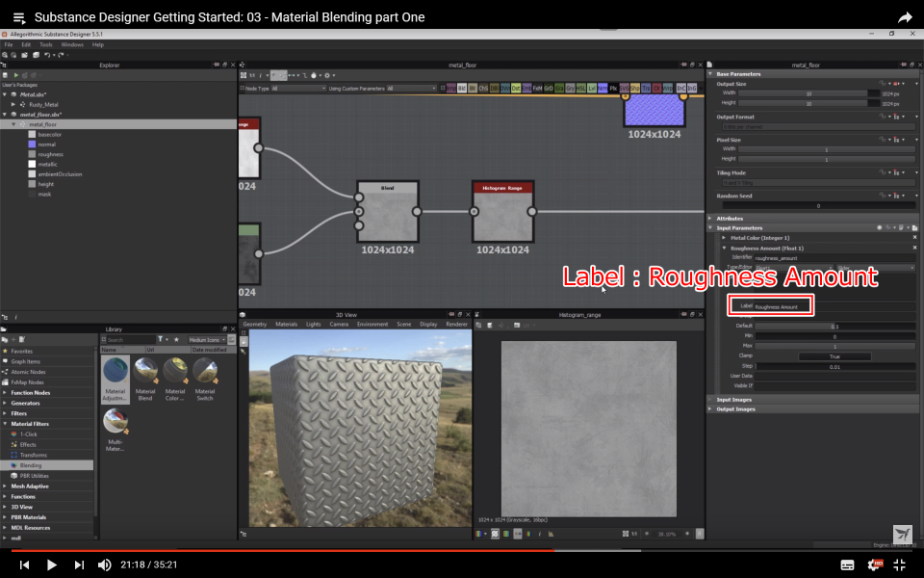924x578 pixels.
Task: Select Transforms under Material Filters
Action: (33, 456)
